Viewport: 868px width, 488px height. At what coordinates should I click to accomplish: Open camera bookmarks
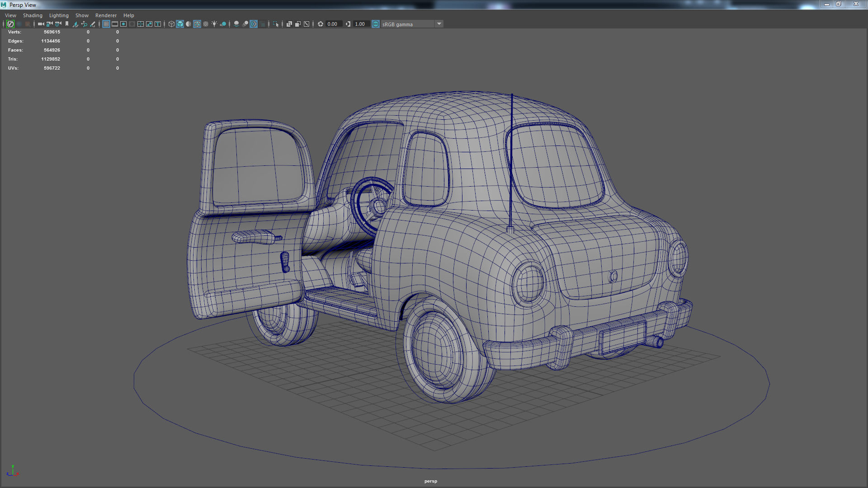66,24
